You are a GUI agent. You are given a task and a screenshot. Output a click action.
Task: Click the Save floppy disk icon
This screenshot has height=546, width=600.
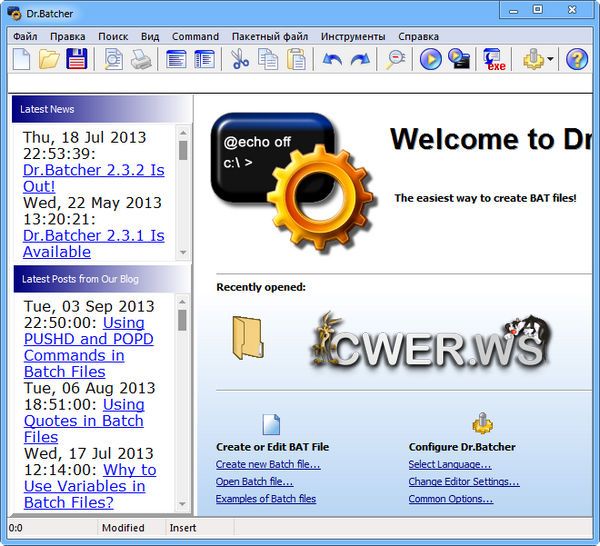[77, 60]
